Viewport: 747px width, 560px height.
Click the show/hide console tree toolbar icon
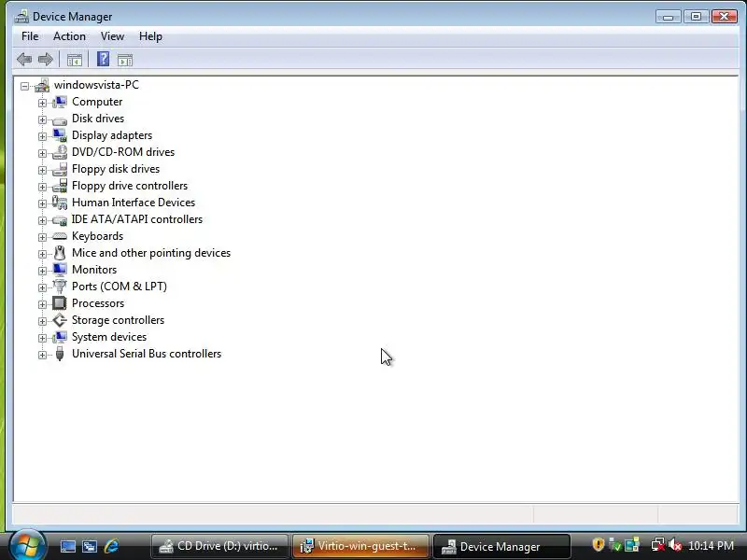75,60
